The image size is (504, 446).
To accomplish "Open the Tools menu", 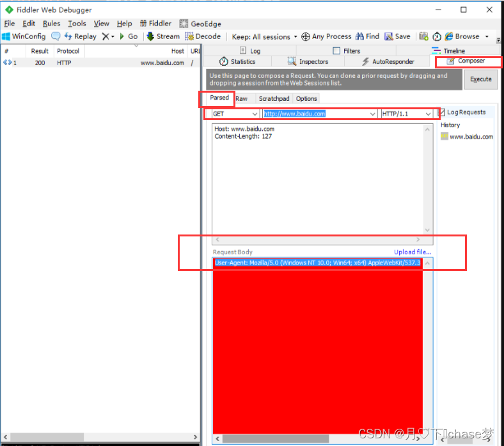I will (77, 24).
